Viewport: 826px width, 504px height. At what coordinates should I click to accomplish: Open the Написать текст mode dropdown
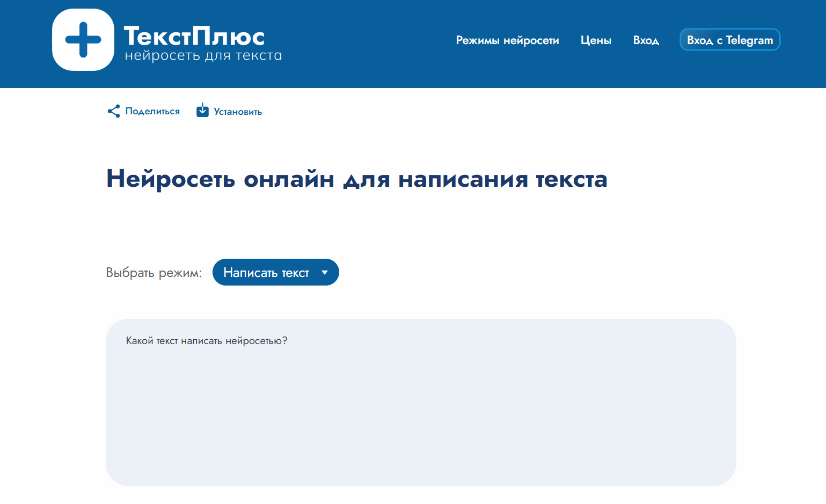click(x=276, y=272)
